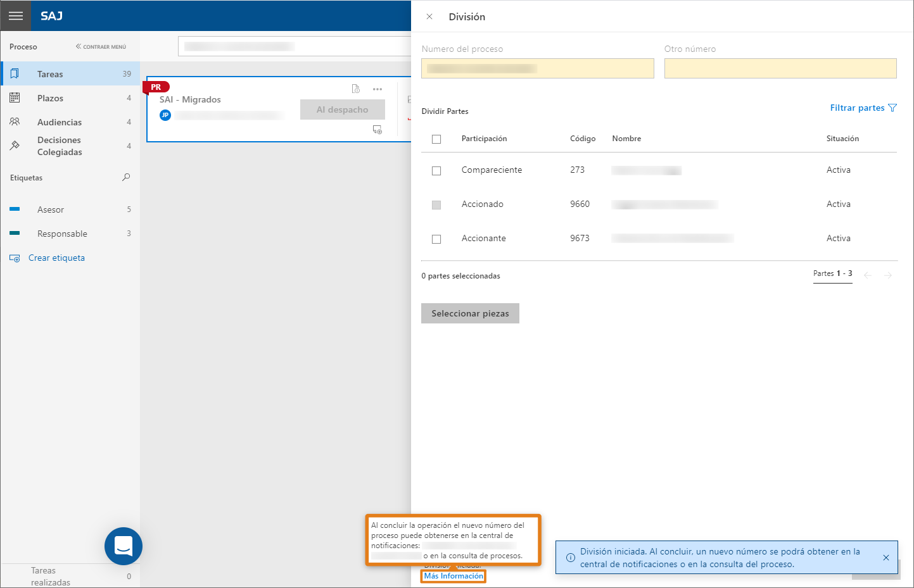The height and width of the screenshot is (588, 914).
Task: Click Partes 1 - 3 pagination label
Action: (832, 273)
